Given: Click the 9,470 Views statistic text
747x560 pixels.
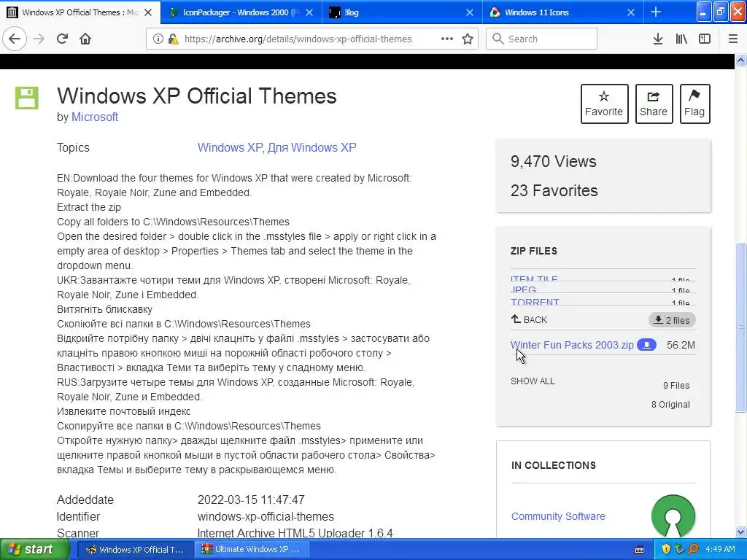Looking at the screenshot, I should point(553,161).
